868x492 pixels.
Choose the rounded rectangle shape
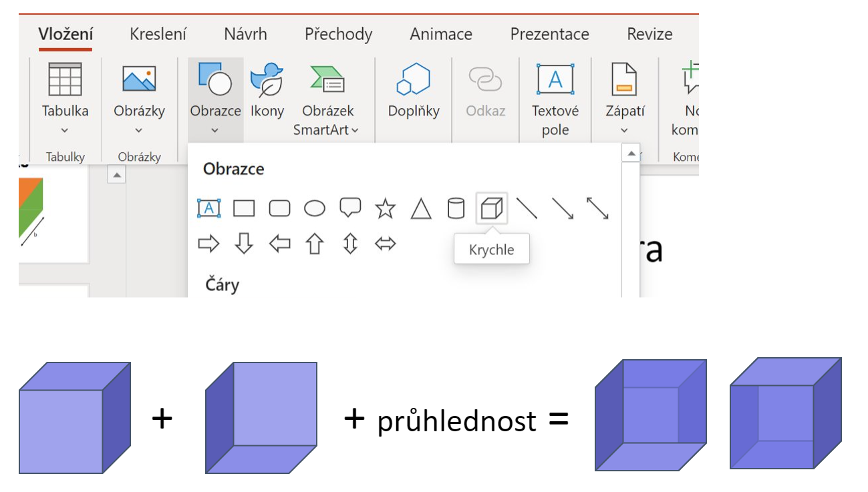279,209
